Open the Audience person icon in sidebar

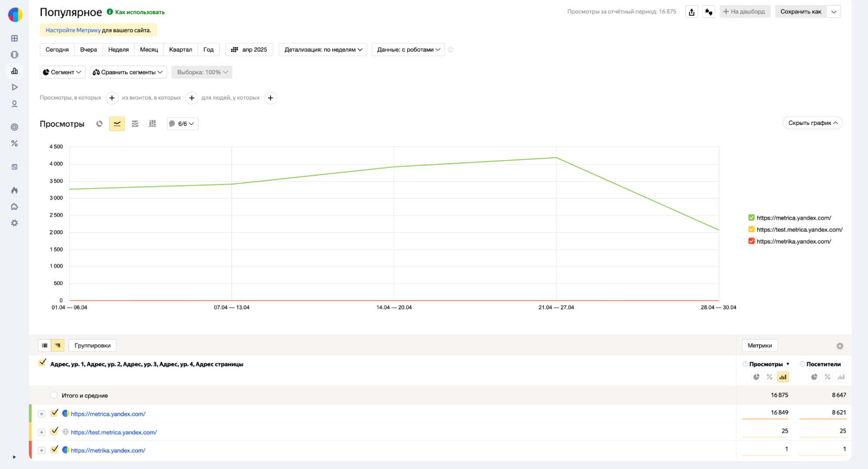tap(14, 104)
